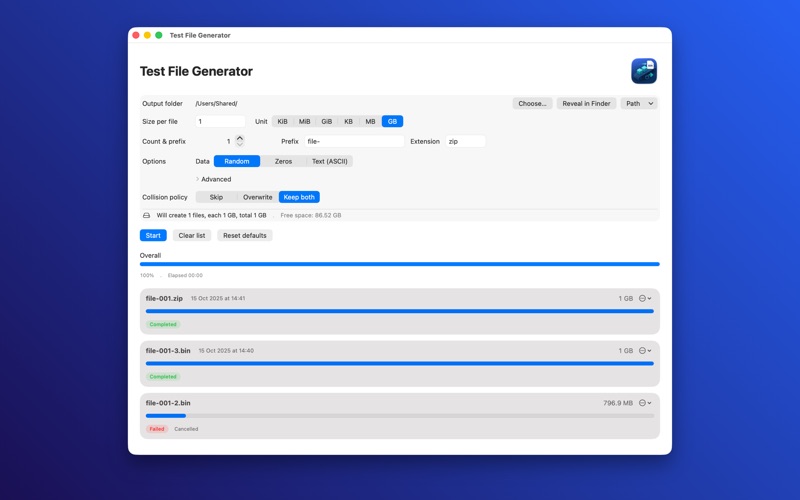Viewport: 800px width, 500px height.
Task: Click the 100% overall progress label
Action: coord(147,276)
